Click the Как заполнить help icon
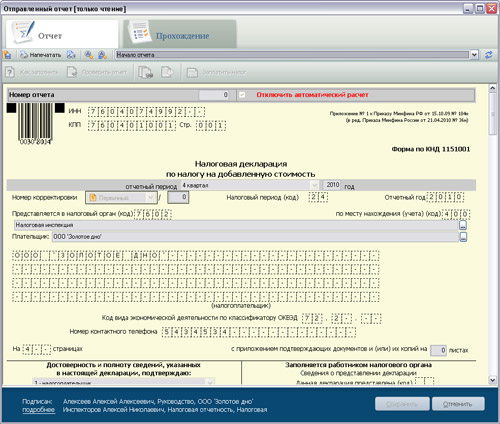The width and height of the screenshot is (500, 424). pyautogui.click(x=10, y=72)
